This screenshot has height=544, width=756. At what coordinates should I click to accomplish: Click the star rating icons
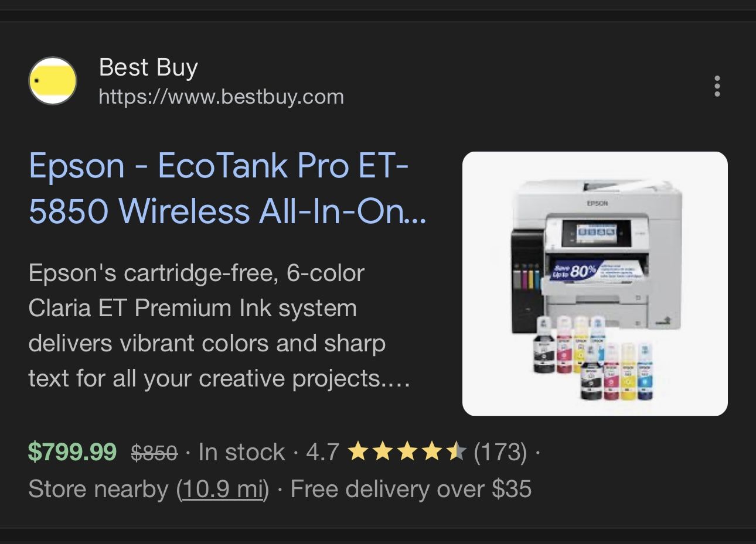[407, 452]
